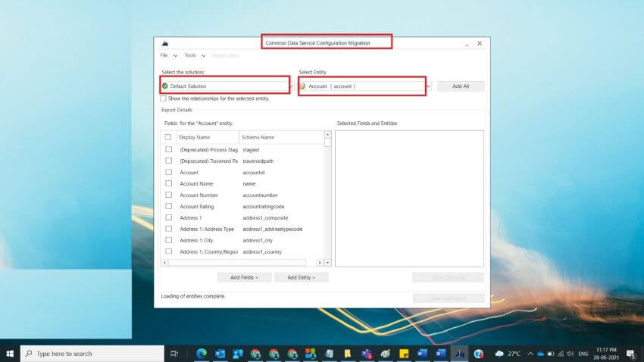
Task: Click the volume speaker tray icon
Action: pyautogui.click(x=571, y=354)
